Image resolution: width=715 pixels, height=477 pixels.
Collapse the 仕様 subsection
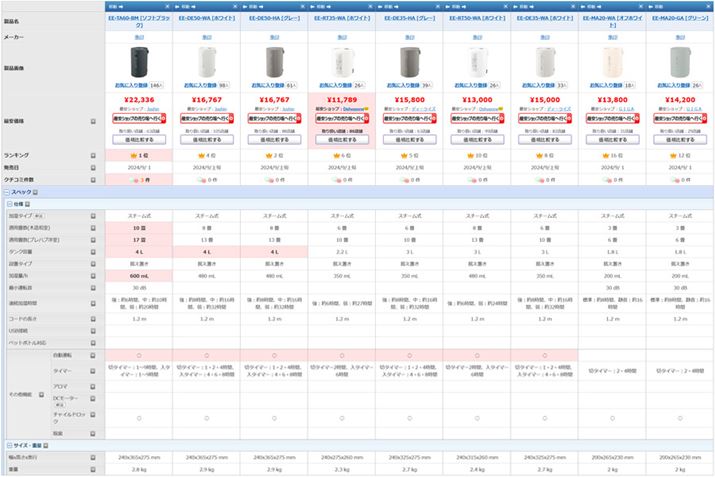(x=9, y=203)
